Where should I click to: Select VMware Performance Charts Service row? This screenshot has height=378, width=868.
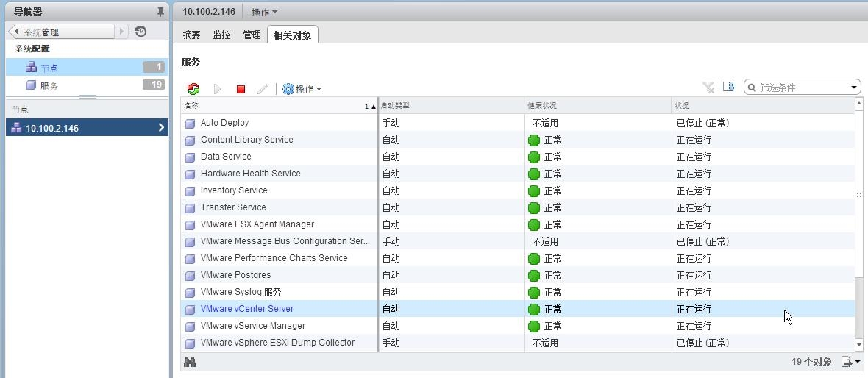coord(518,258)
